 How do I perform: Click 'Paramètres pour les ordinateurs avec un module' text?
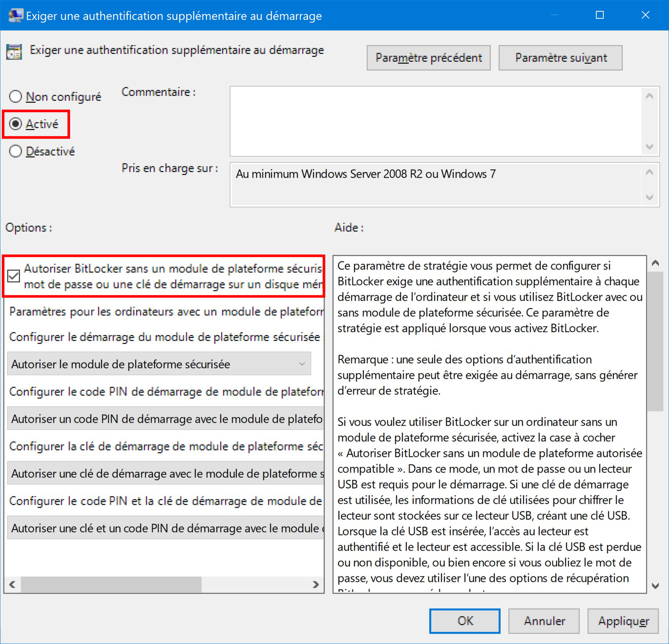pos(166,312)
